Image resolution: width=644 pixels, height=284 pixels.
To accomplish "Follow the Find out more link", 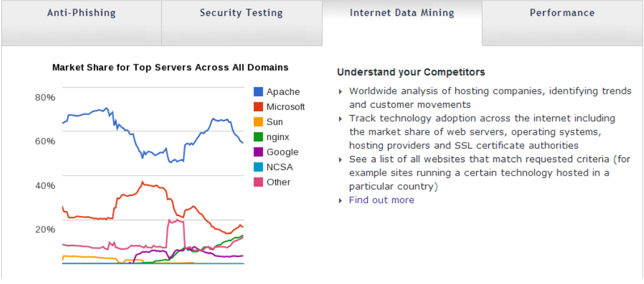I will pos(381,200).
